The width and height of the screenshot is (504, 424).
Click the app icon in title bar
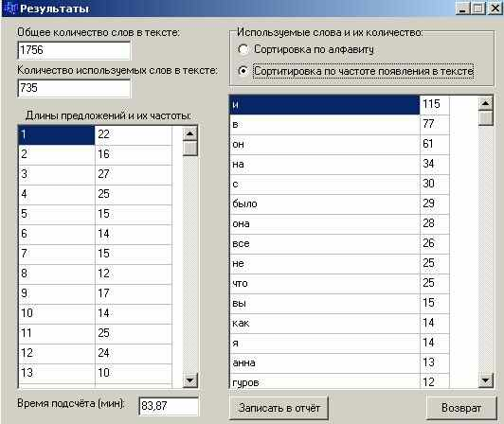tap(9, 8)
